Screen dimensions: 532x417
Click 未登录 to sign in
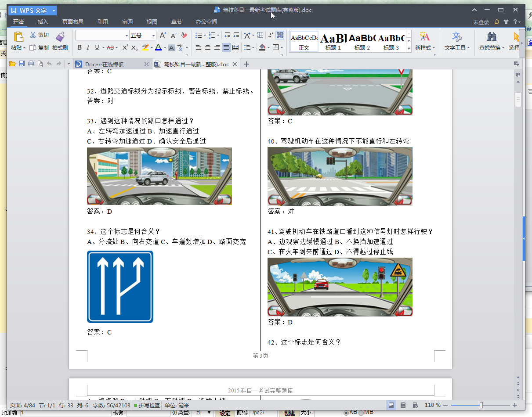click(481, 22)
